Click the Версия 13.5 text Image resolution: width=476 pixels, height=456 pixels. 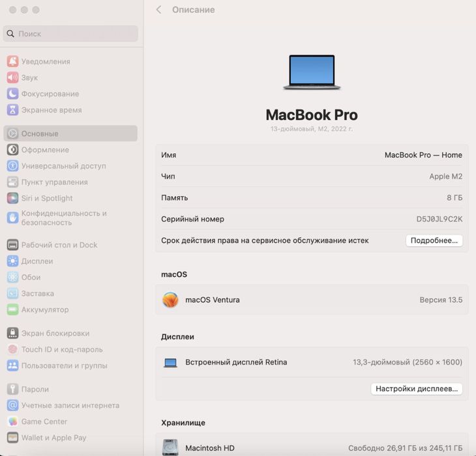tap(441, 300)
